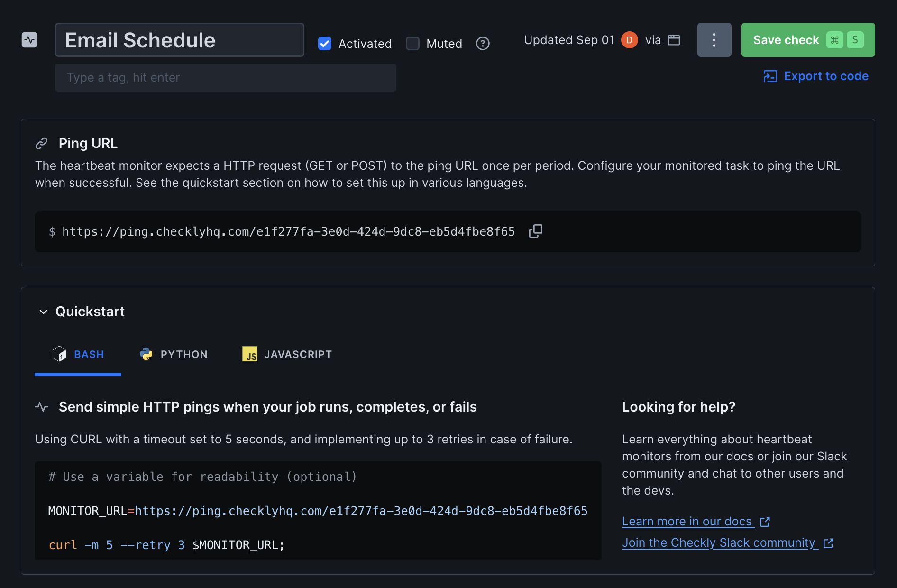The image size is (897, 588).
Task: Click the Python logo in the Quickstart tabs
Action: tap(146, 353)
